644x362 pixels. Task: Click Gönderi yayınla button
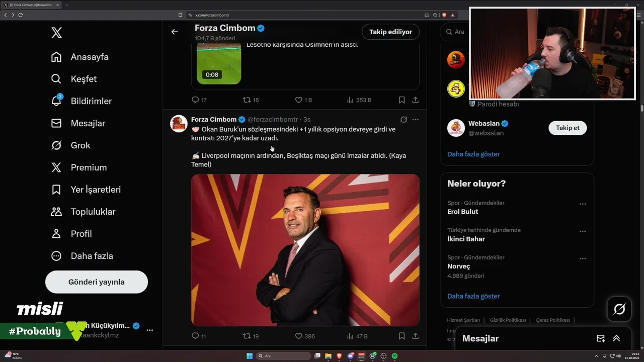[x=97, y=282]
